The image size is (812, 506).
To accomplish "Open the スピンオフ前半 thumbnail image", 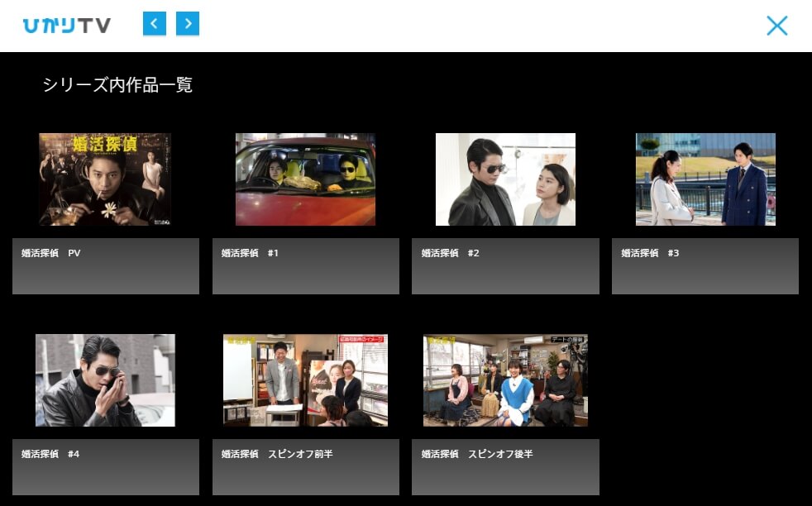I will coord(306,380).
